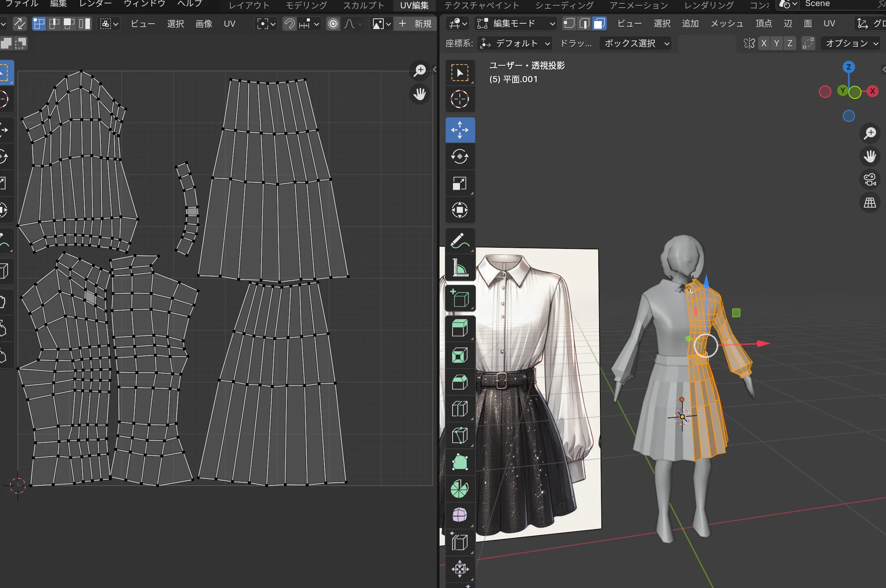This screenshot has width=886, height=588.
Task: Select the Scale tool in 3D viewport
Action: pos(460,184)
